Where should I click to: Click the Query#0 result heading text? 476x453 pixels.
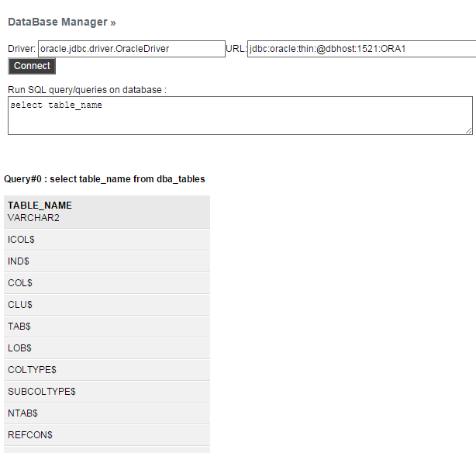pyautogui.click(x=105, y=179)
